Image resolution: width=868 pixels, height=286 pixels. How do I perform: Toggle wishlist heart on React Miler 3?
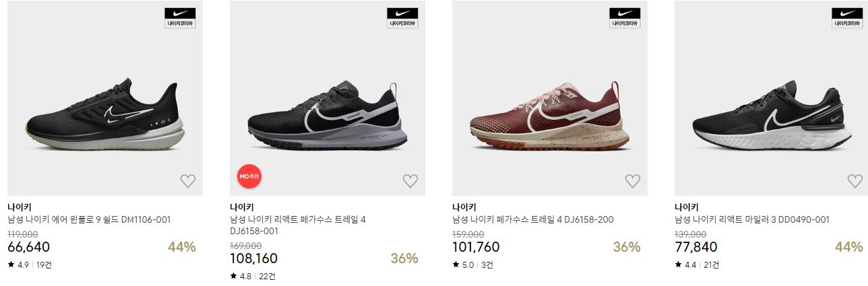pyautogui.click(x=855, y=180)
